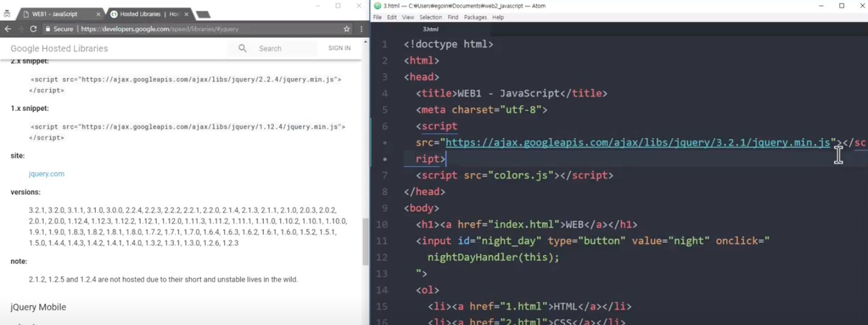
Task: Click Chrome's reload page icon
Action: [33, 29]
